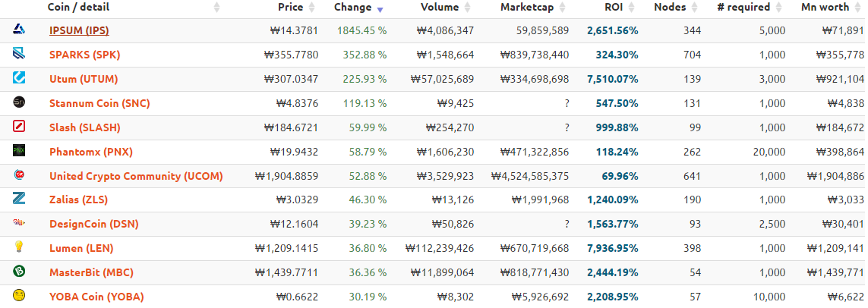This screenshot has width=868, height=308.
Task: Click Phantomx ROI value 118.24%
Action: point(617,152)
